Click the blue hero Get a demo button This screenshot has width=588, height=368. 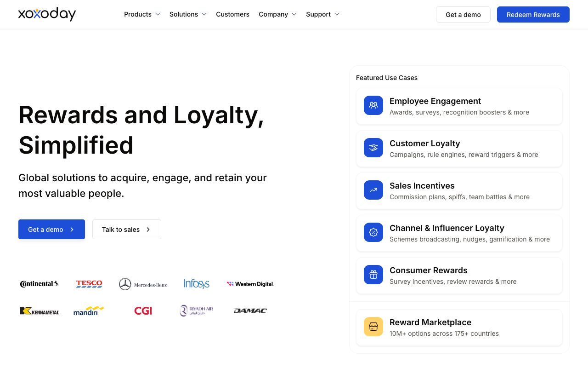[x=51, y=229]
